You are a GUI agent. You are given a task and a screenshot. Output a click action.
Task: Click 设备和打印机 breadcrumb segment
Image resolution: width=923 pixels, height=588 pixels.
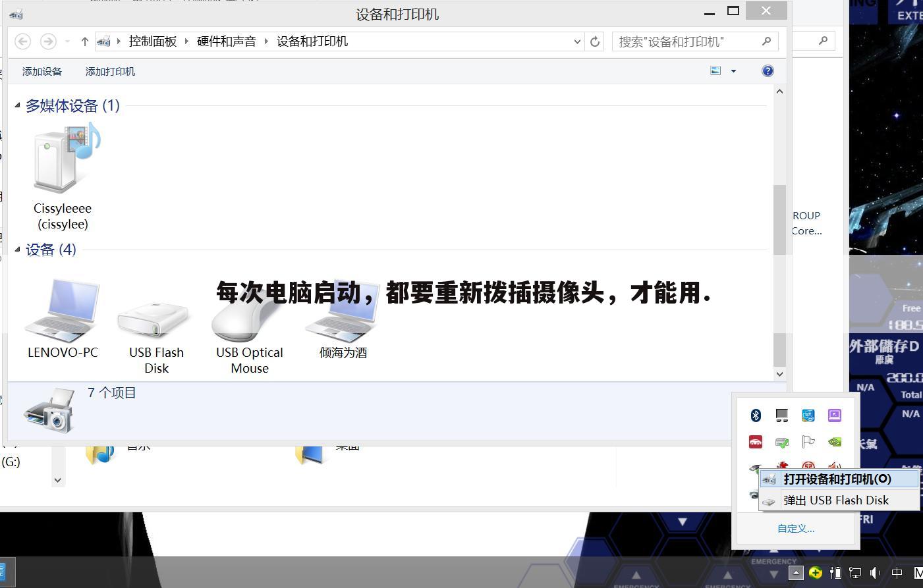[x=312, y=41]
